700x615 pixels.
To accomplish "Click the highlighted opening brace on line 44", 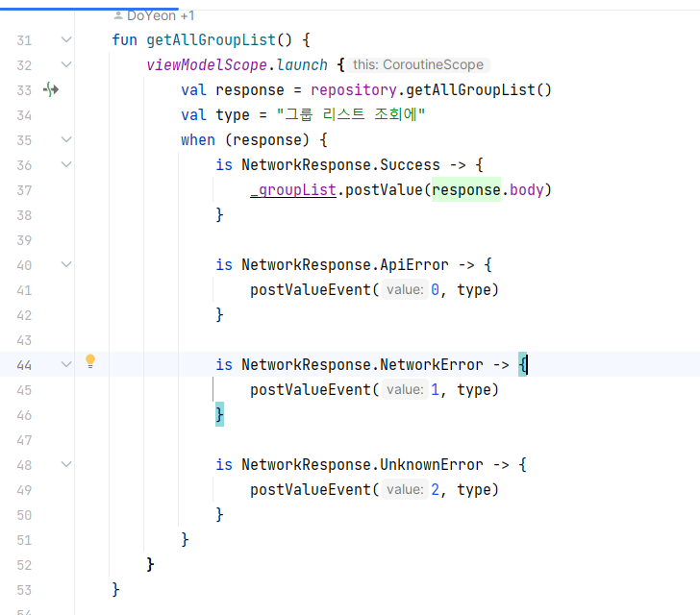I will (x=522, y=364).
